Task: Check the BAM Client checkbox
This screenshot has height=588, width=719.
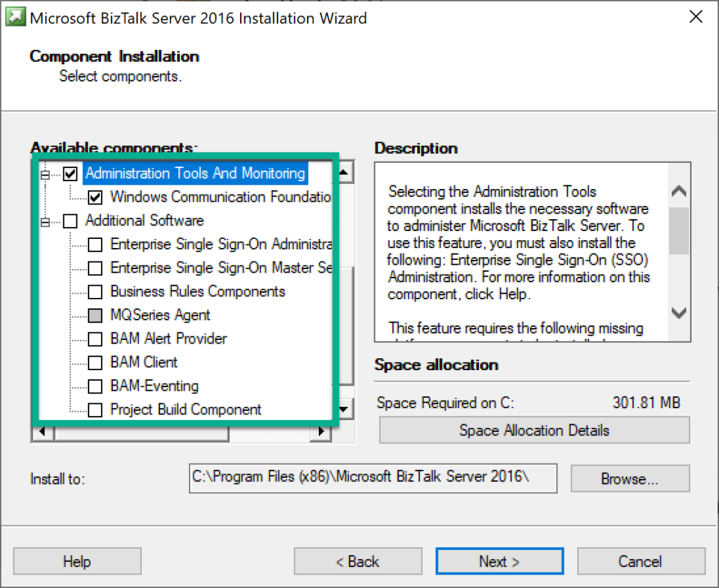Action: tap(95, 362)
